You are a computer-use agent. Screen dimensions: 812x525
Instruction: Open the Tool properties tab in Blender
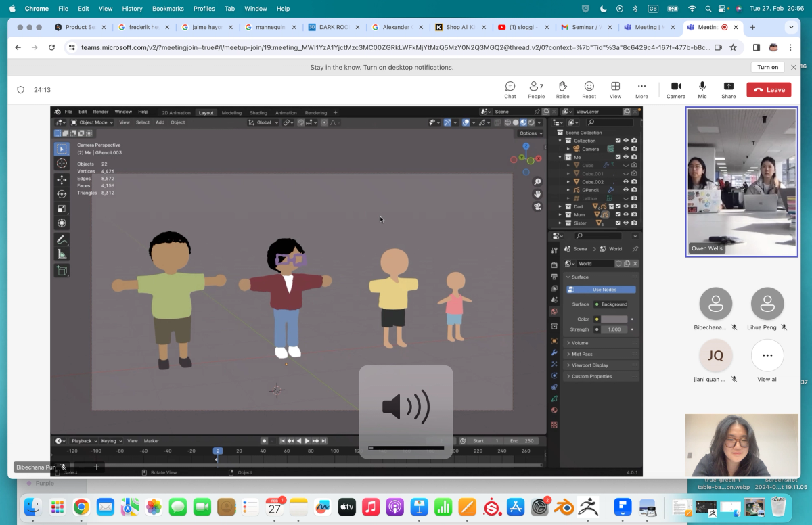(x=554, y=250)
